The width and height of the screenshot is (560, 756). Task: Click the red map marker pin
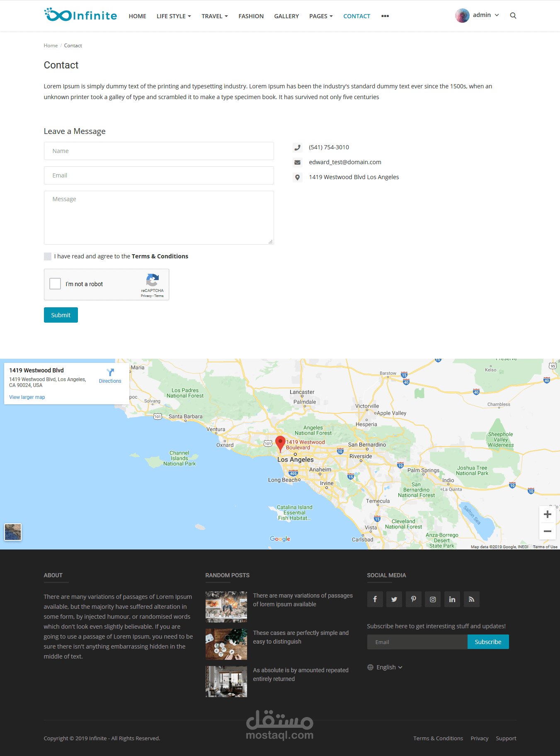[280, 443]
